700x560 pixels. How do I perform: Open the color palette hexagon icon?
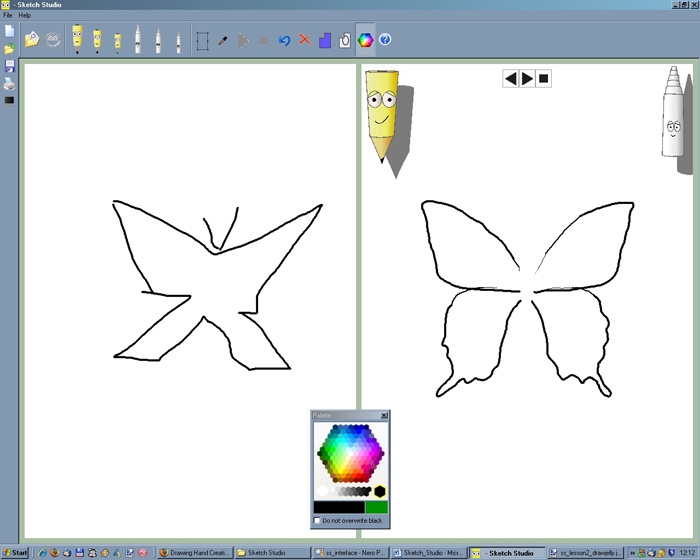[365, 40]
